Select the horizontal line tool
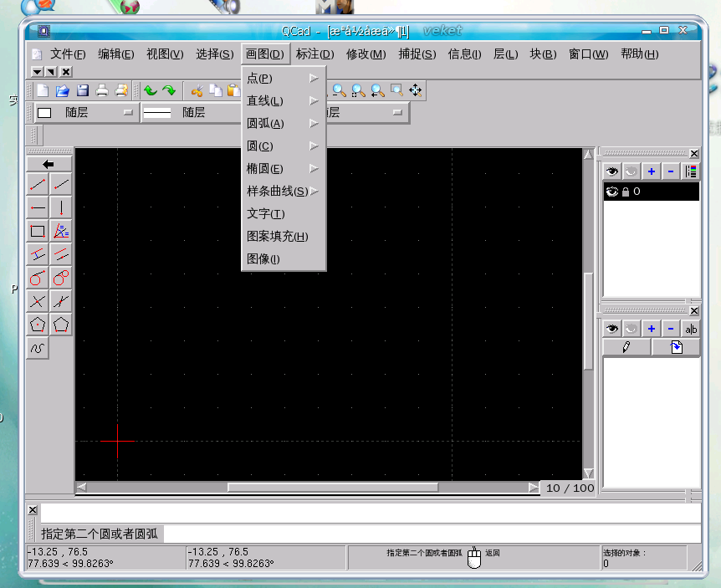The height and width of the screenshot is (588, 721). point(38,207)
